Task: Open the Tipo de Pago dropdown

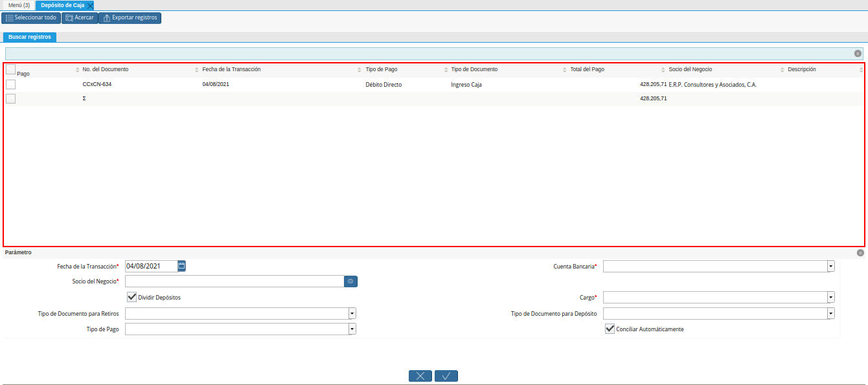Action: pos(352,329)
